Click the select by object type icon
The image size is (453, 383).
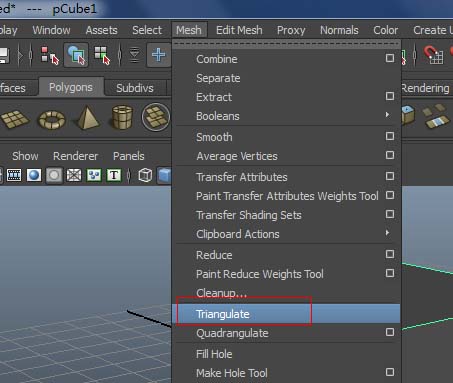pyautogui.click(x=76, y=55)
